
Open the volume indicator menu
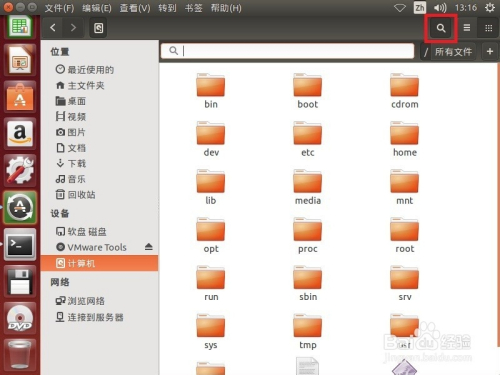click(440, 8)
